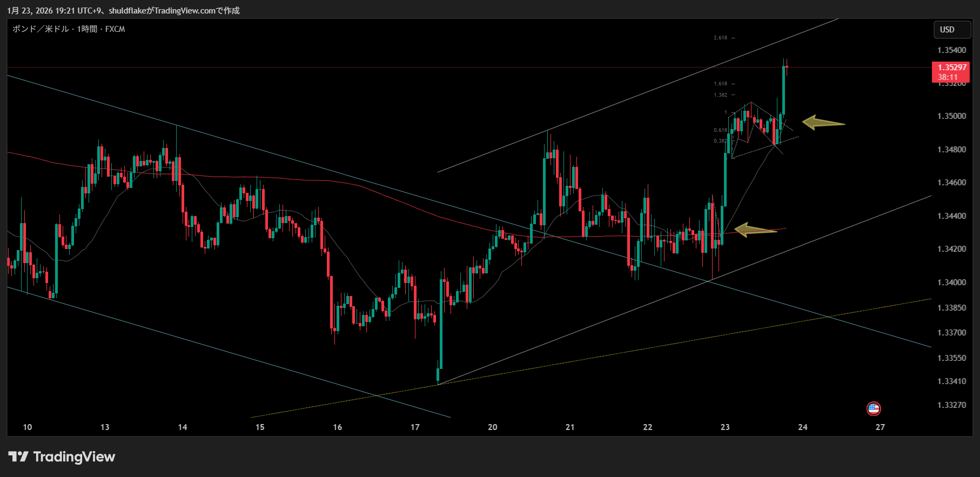Click the 1.382 Fibonacci level label
Screen dimensions: 980x477
[x=720, y=95]
